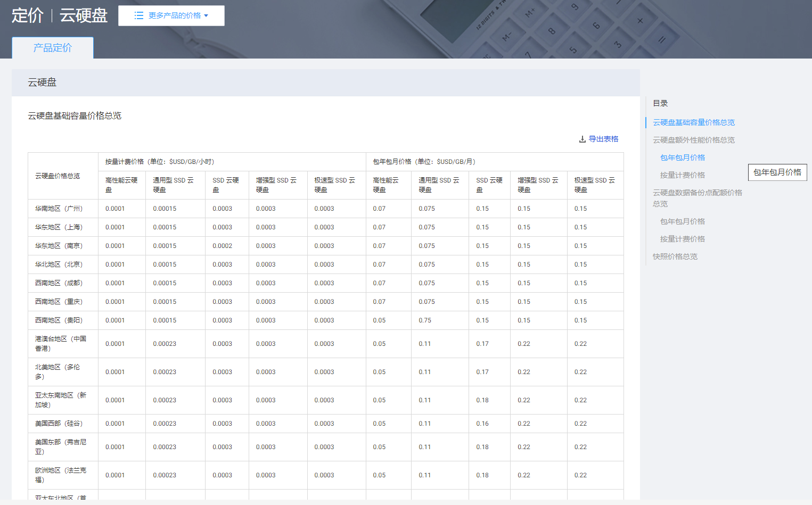Go to 云硬盘额外性能价格总览 section
The height and width of the screenshot is (505, 812).
point(693,140)
